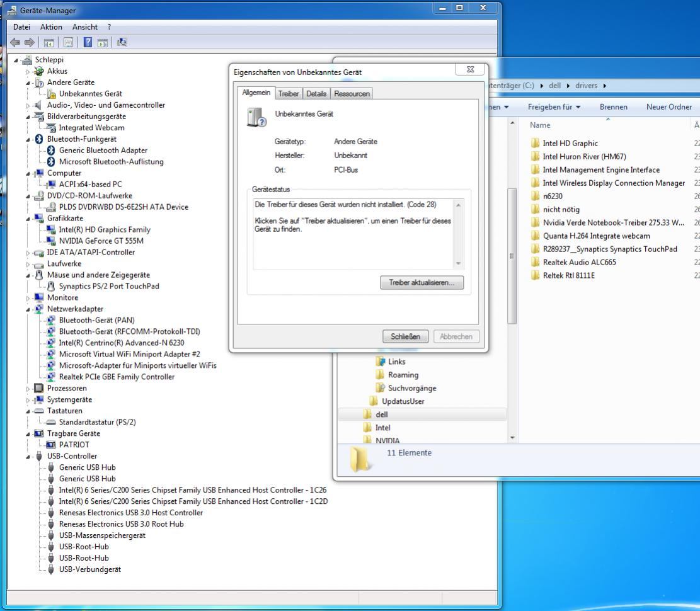
Task: Select the Generic Bluetooth Adapter icon
Action: pos(51,151)
